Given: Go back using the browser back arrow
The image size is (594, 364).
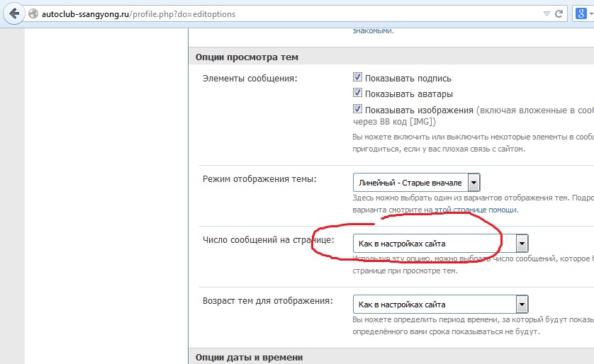Looking at the screenshot, I should [x=13, y=13].
